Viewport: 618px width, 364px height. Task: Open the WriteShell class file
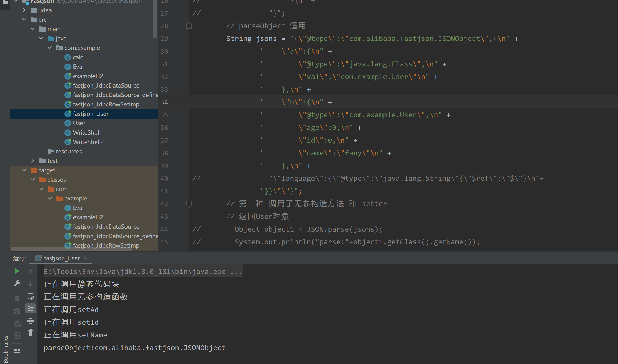pyautogui.click(x=86, y=132)
